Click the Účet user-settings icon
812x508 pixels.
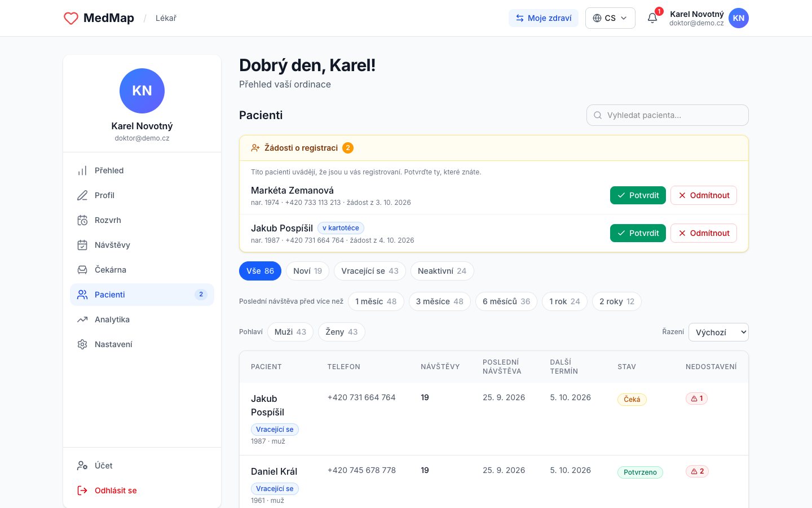pyautogui.click(x=82, y=466)
